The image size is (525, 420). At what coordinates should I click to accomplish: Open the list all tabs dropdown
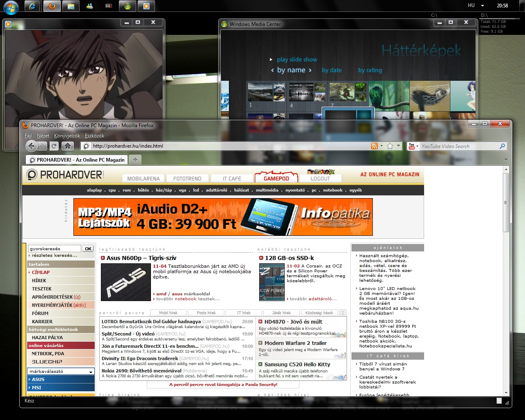(506, 160)
